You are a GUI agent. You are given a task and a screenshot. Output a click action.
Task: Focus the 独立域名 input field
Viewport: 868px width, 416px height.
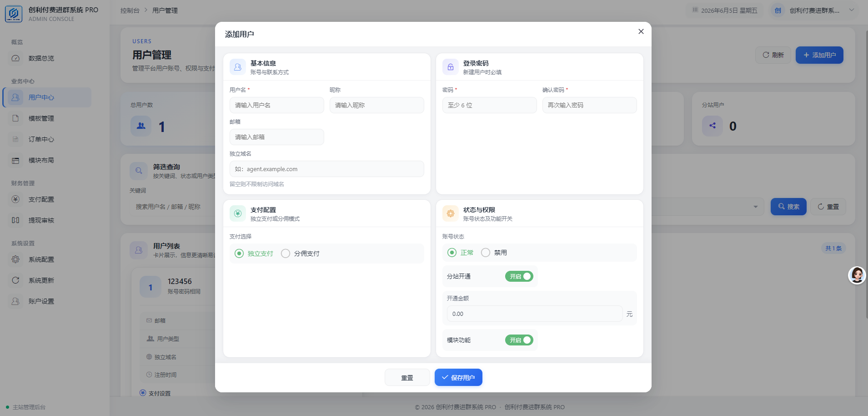[326, 169]
